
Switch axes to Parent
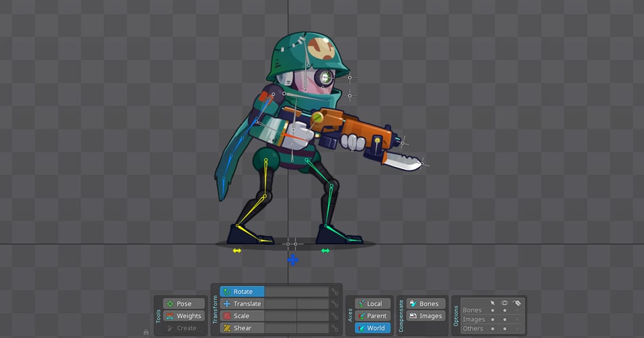[372, 316]
